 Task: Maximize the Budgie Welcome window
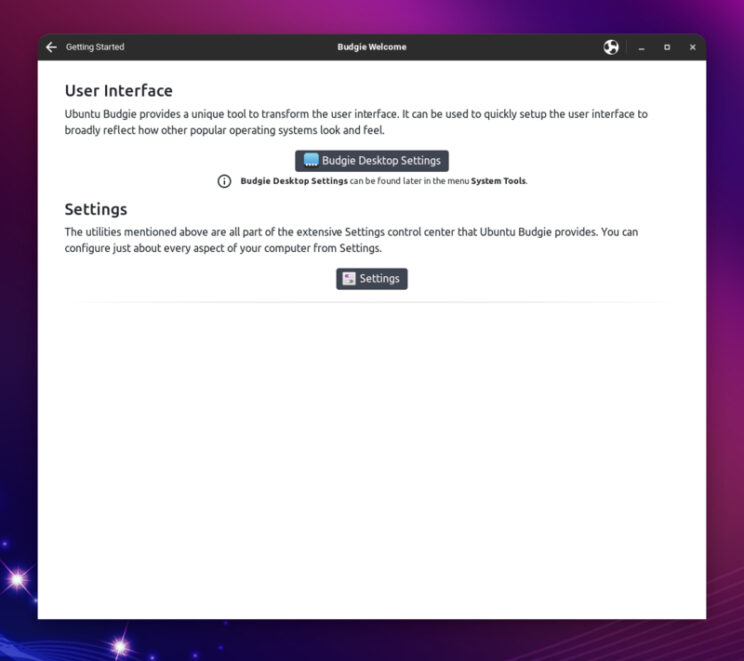667,47
